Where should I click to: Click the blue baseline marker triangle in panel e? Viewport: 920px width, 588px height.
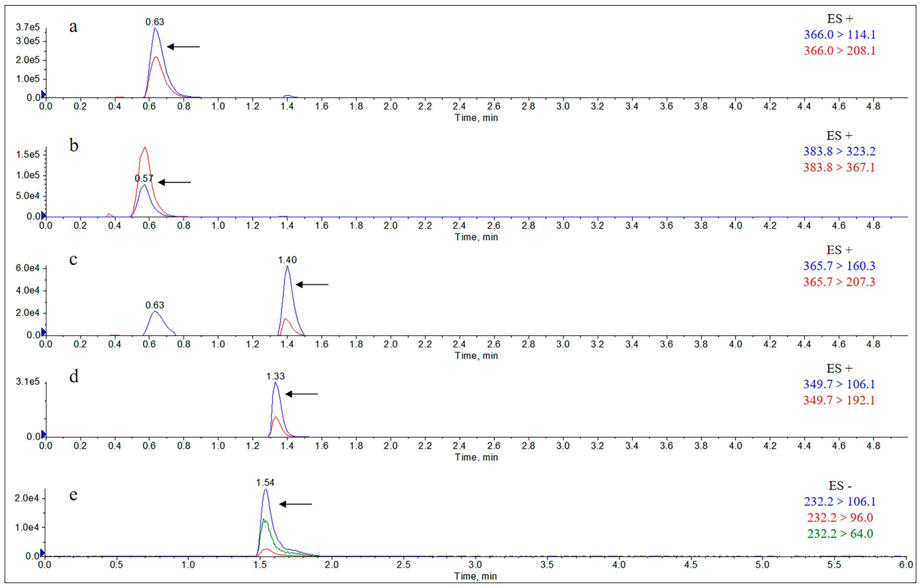click(43, 553)
